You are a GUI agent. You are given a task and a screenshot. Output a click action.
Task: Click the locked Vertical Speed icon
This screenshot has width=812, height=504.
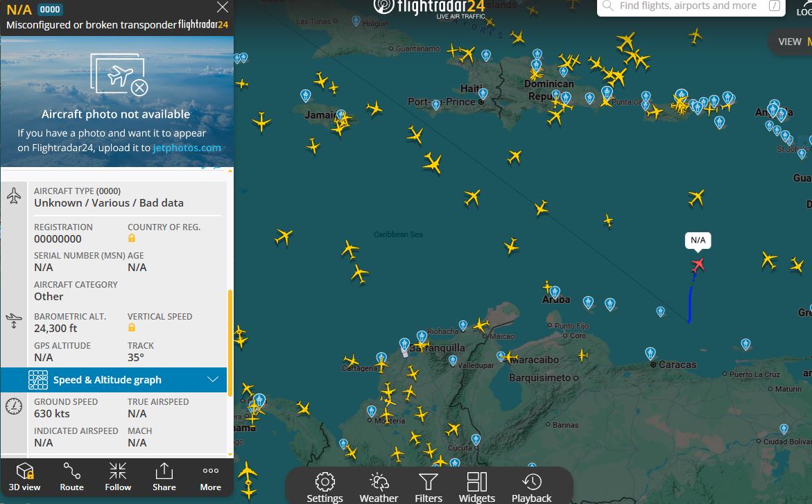click(x=132, y=328)
